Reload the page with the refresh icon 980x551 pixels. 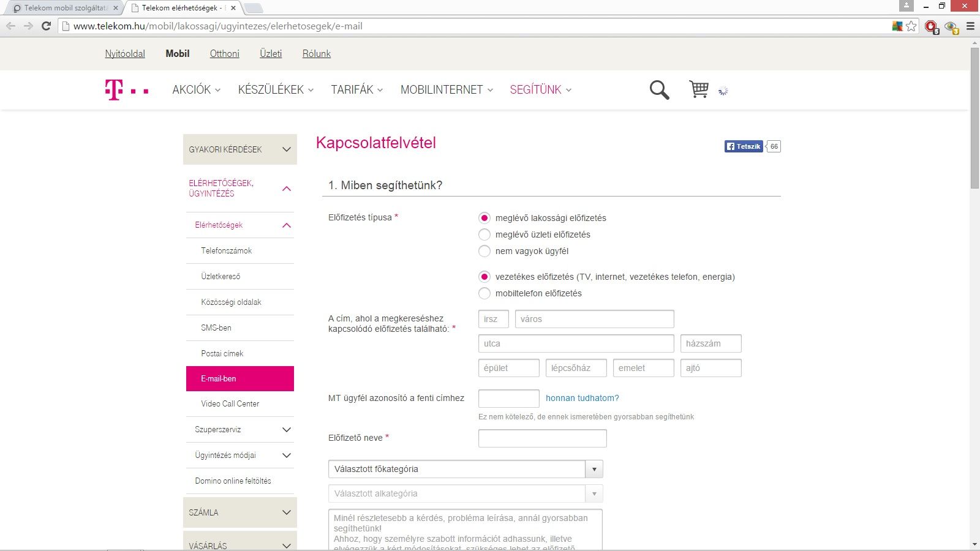pyautogui.click(x=46, y=26)
